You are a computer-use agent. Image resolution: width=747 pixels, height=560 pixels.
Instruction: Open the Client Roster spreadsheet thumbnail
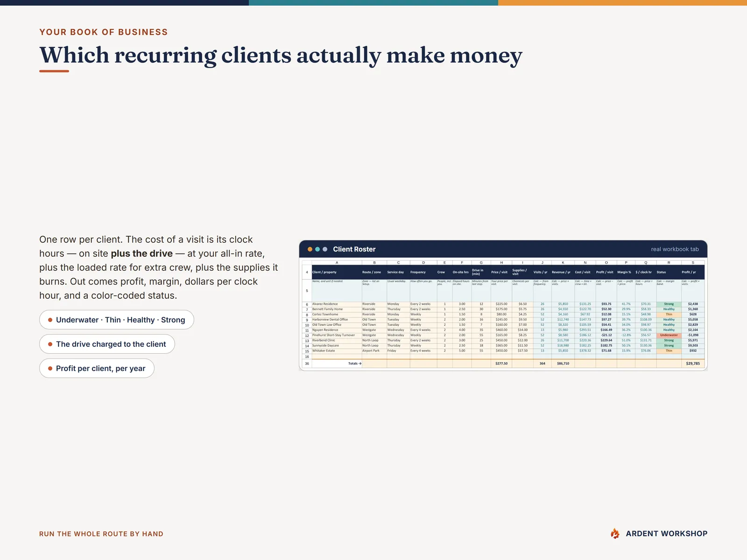tap(503, 314)
